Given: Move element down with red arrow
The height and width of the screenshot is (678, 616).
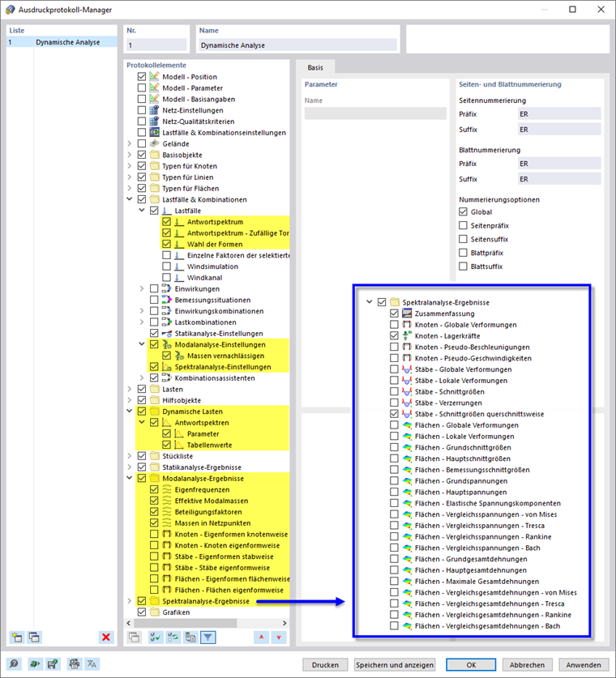Looking at the screenshot, I should pos(279,637).
